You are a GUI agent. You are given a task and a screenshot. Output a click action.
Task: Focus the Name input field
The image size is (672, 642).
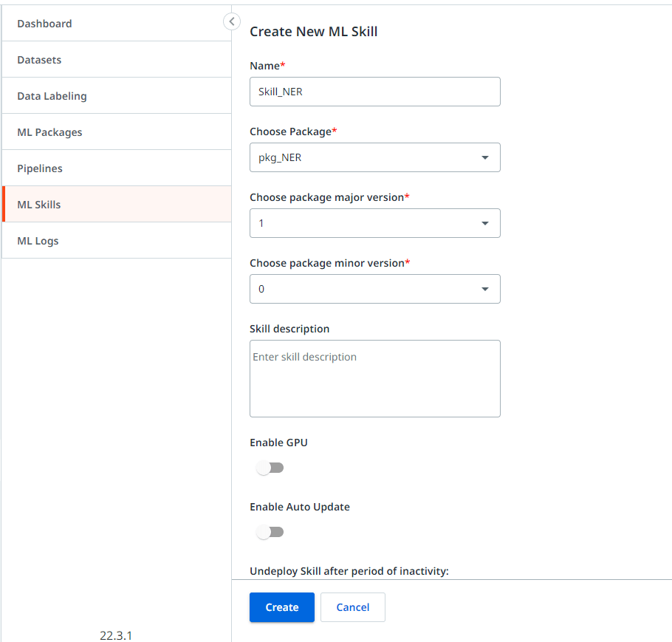(x=374, y=92)
